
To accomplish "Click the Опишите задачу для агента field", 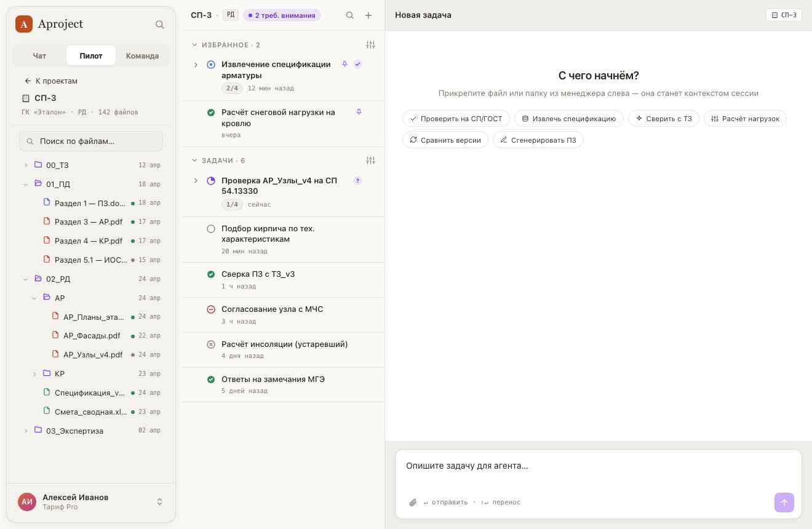I will click(x=598, y=466).
